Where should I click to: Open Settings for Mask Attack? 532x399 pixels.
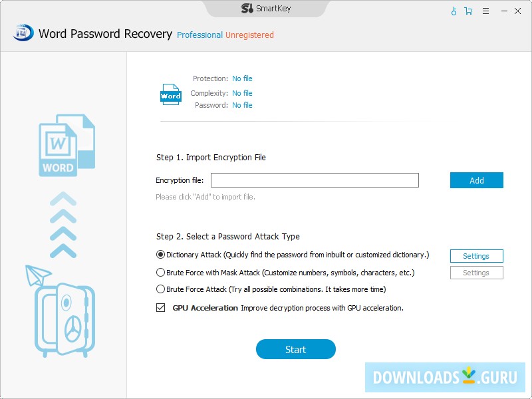pyautogui.click(x=476, y=272)
